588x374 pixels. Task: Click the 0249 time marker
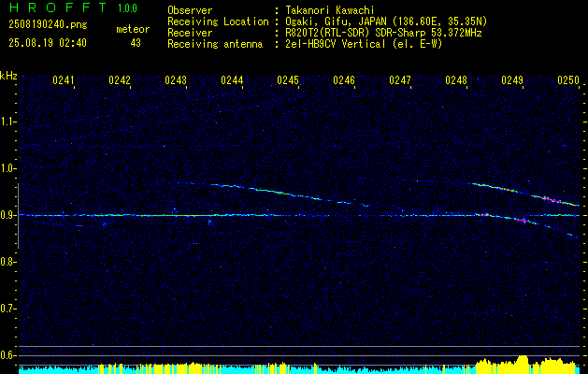[x=512, y=79]
